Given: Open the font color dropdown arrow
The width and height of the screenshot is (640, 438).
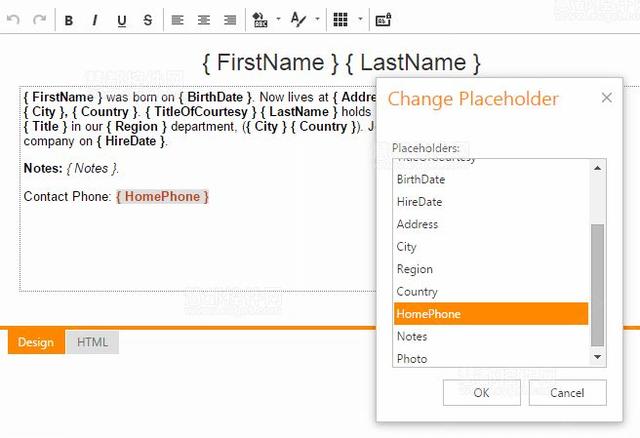Looking at the screenshot, I should (317, 19).
